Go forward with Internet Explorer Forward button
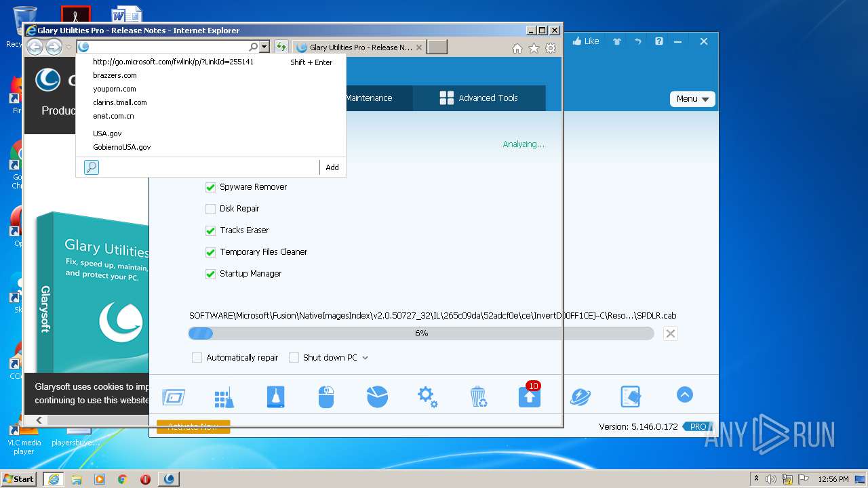Image resolution: width=868 pixels, height=488 pixels. 54,47
